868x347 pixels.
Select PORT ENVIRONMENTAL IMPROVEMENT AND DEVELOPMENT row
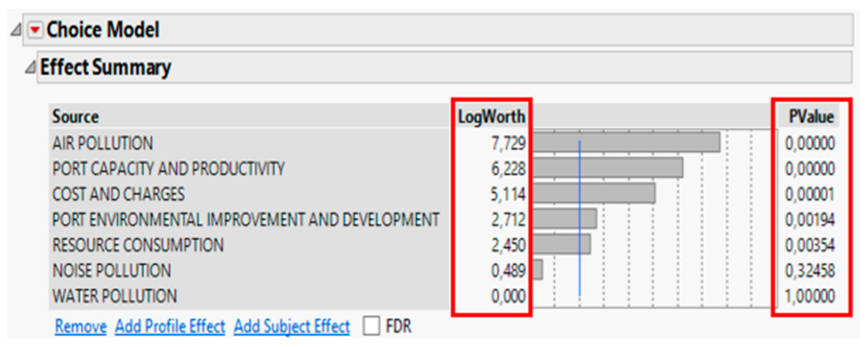(x=246, y=220)
